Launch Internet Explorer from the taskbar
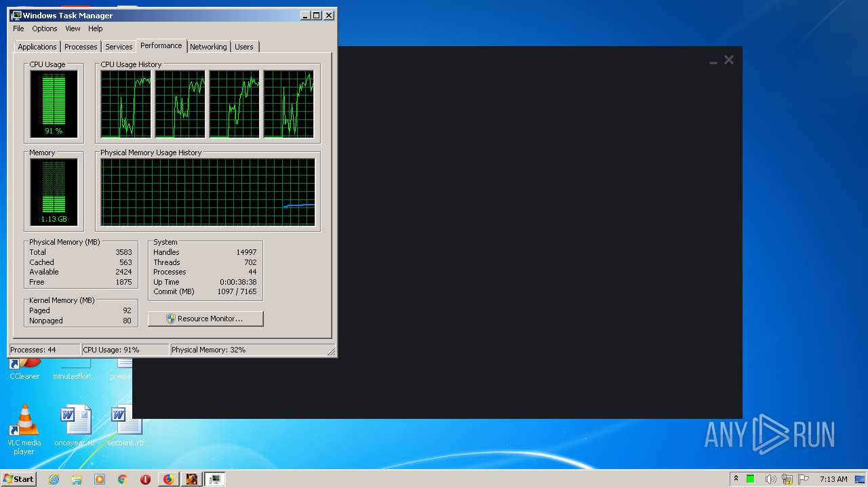Screen dimensions: 868x488 (54, 479)
